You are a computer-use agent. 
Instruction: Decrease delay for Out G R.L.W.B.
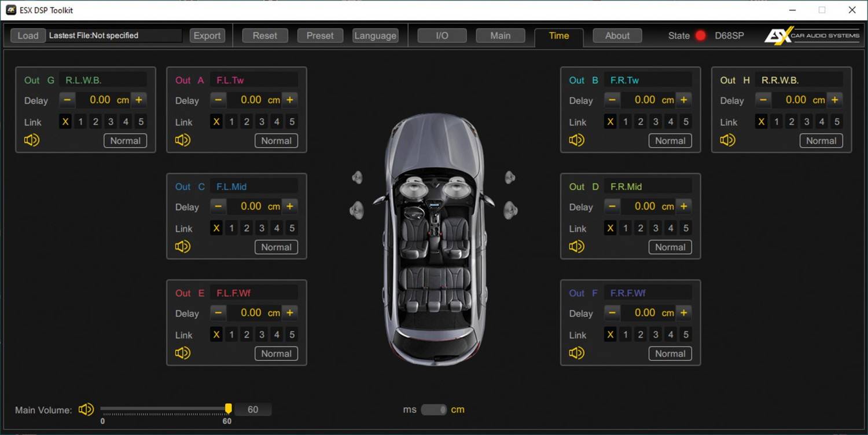pyautogui.click(x=67, y=100)
